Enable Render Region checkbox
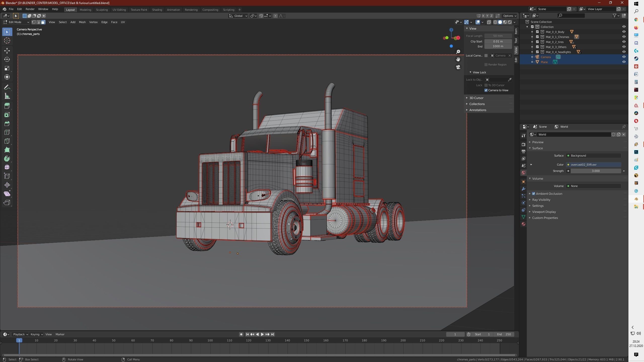Image resolution: width=644 pixels, height=362 pixels. pyautogui.click(x=486, y=65)
